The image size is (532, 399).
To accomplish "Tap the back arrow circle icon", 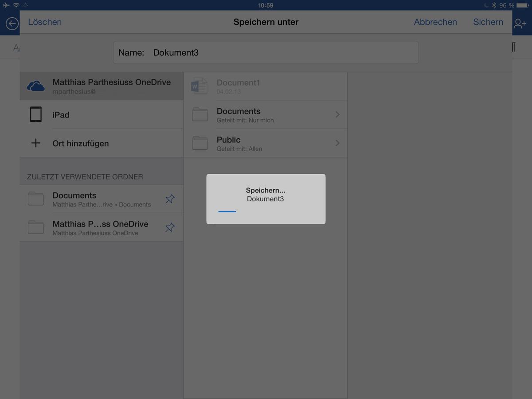I will click(12, 23).
